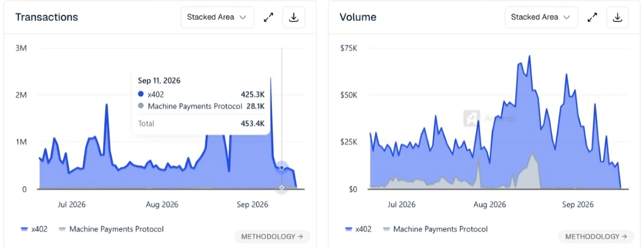Click Jul 2026 axis label in Transactions chart
Viewport: 644px width, 247px height.
pos(72,204)
